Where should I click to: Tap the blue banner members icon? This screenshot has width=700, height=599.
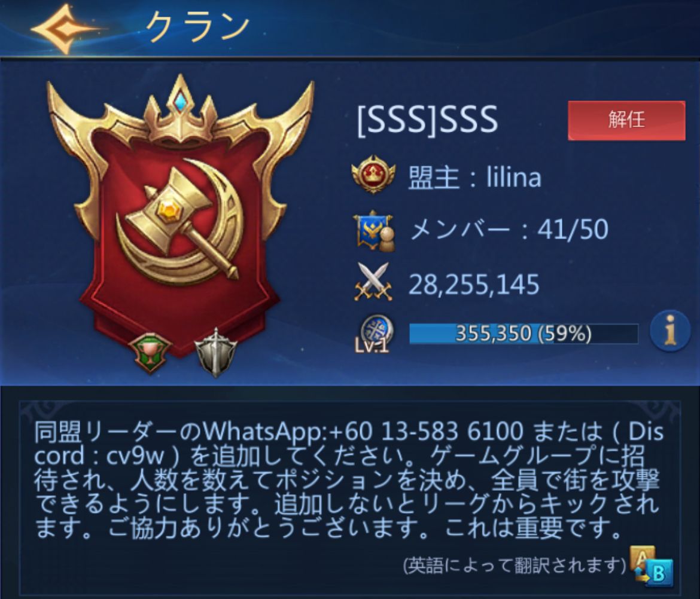374,230
